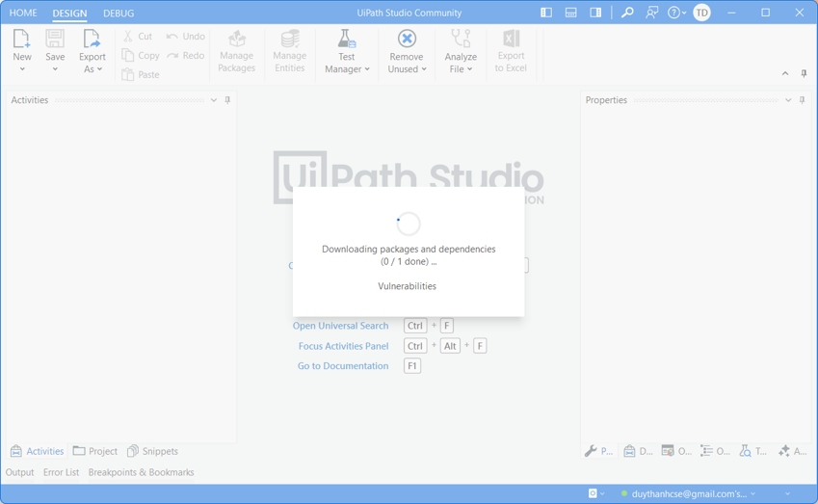818x504 pixels.
Task: Click the Vulnerabilities text in loading dialog
Action: point(407,286)
